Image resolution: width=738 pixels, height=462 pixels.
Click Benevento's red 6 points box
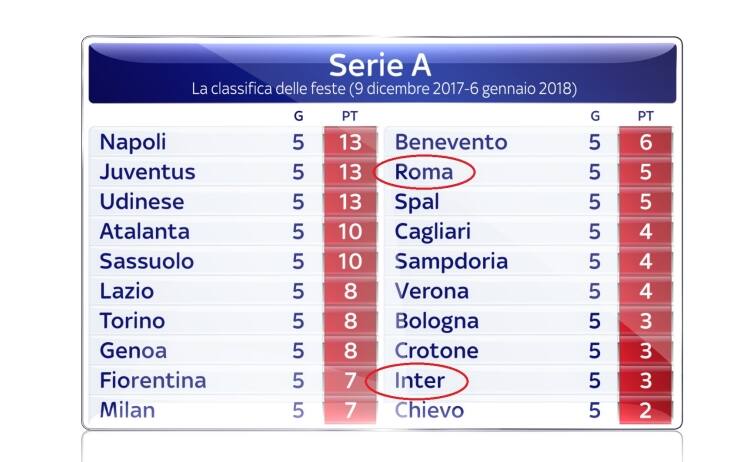click(x=645, y=142)
